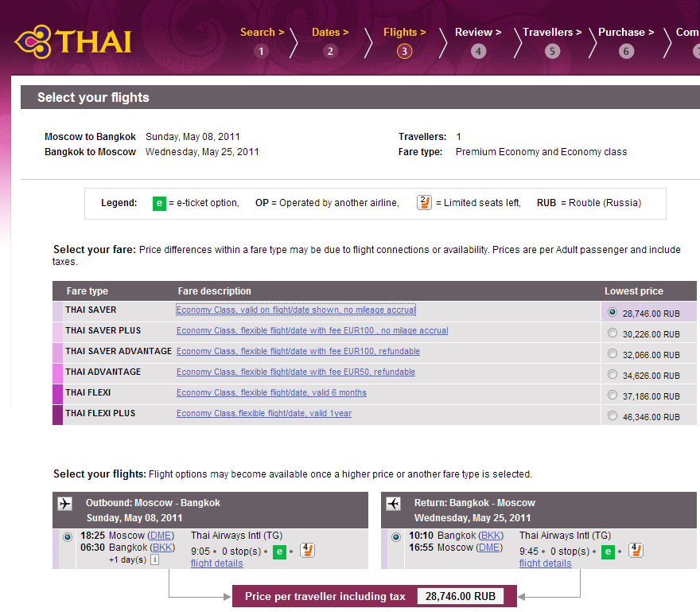Click the THAI SAVER fare color swatch
This screenshot has width=700, height=612.
coord(57,312)
